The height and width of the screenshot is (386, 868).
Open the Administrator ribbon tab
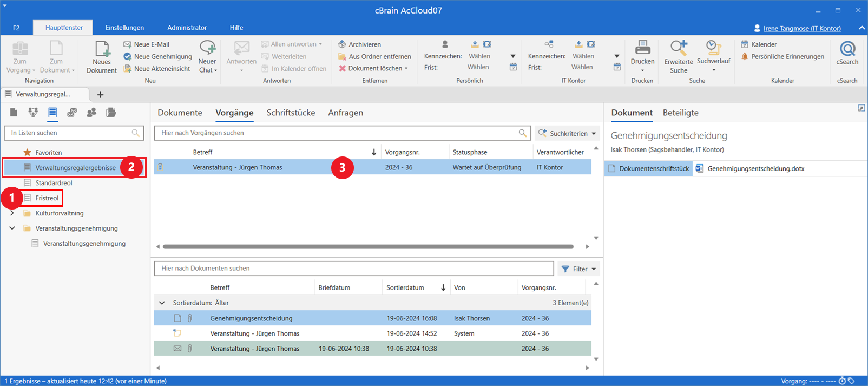pos(187,28)
